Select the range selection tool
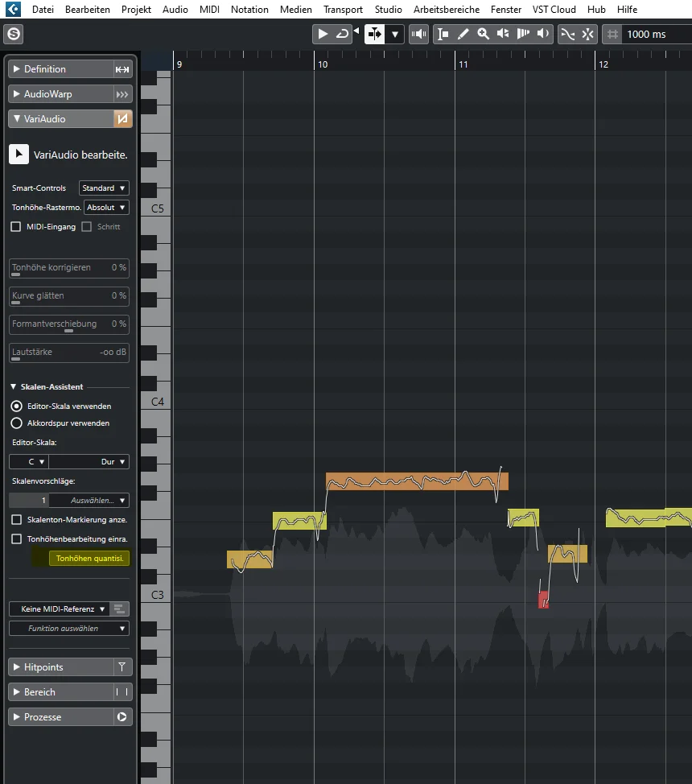Image resolution: width=692 pixels, height=784 pixels. click(x=443, y=34)
